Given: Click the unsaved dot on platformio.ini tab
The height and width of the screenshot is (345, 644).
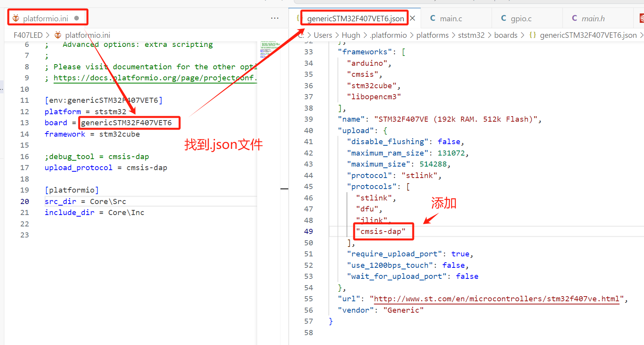Looking at the screenshot, I should point(76,18).
